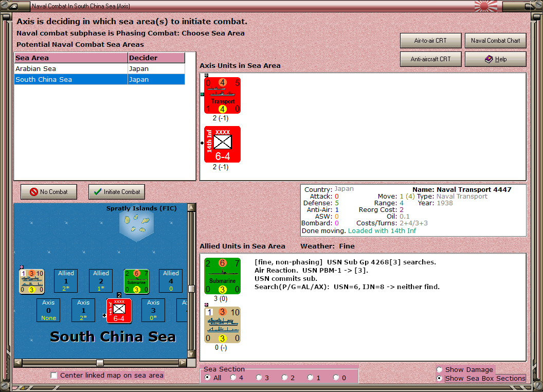Click map horizontal scrollbar right arrow
Image resolution: width=543 pixels, height=392 pixels.
click(183, 363)
